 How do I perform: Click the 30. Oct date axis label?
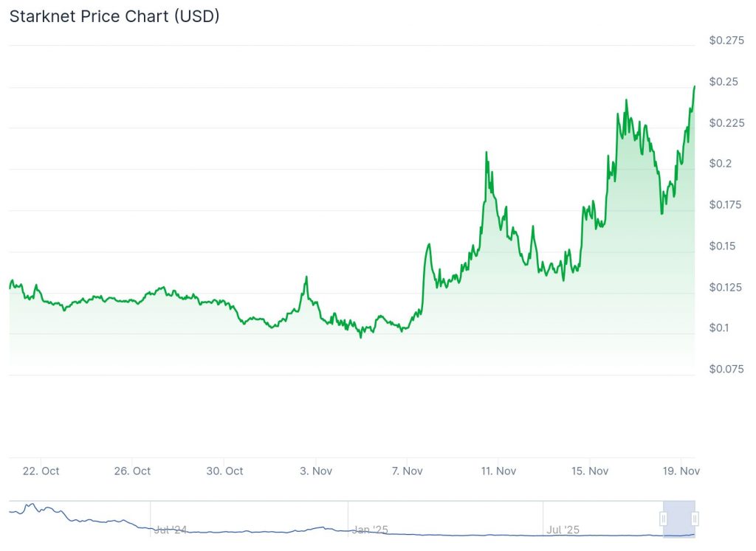pyautogui.click(x=224, y=471)
